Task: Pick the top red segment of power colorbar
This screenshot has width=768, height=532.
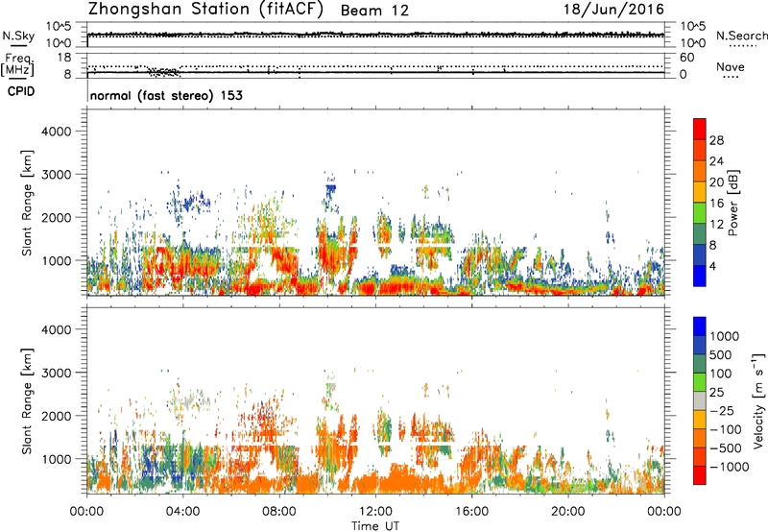Action: tap(700, 130)
